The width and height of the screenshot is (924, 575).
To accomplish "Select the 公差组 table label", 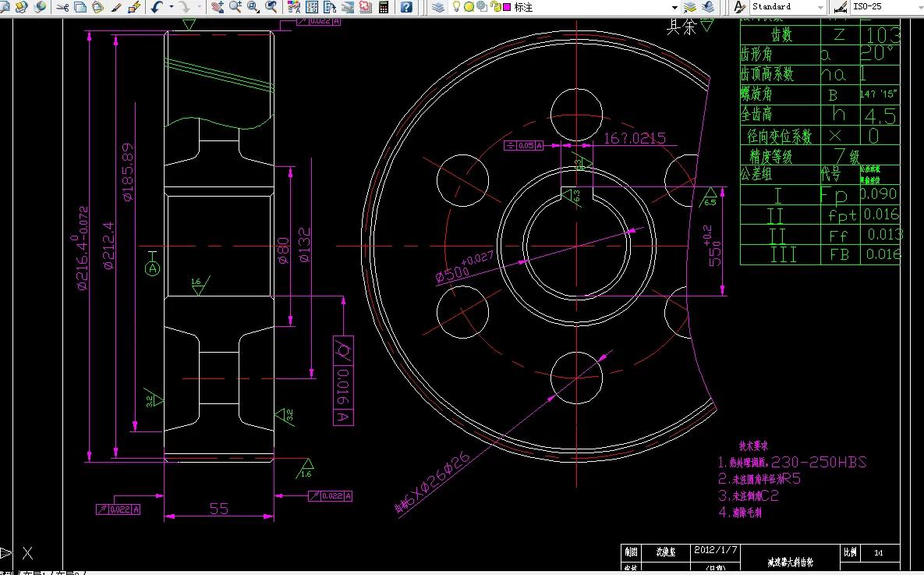I will [756, 174].
